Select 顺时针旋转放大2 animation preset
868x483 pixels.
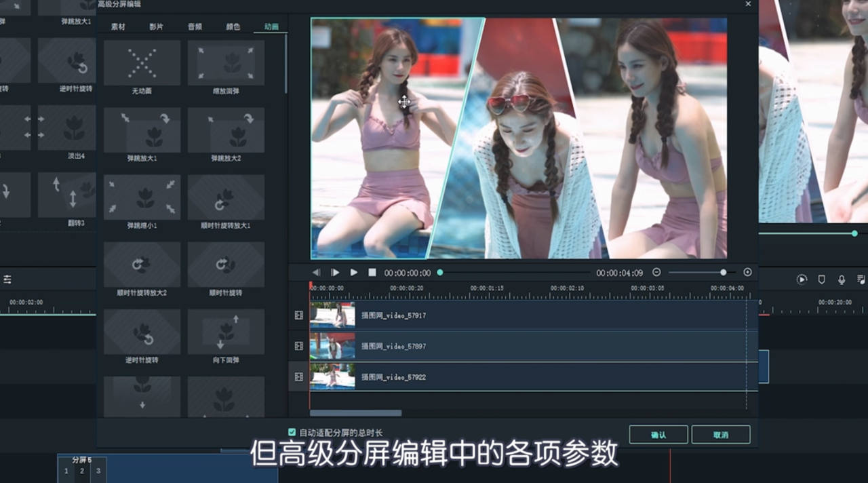[142, 265]
